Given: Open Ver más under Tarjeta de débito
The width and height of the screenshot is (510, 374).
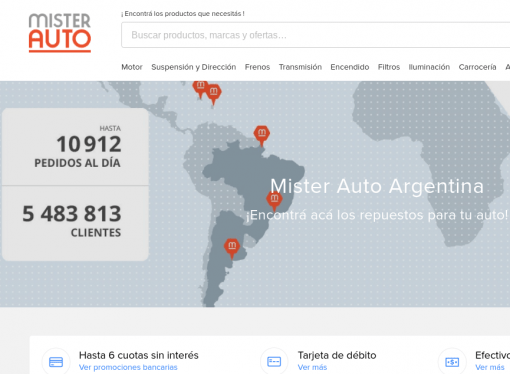Looking at the screenshot, I should (312, 367).
